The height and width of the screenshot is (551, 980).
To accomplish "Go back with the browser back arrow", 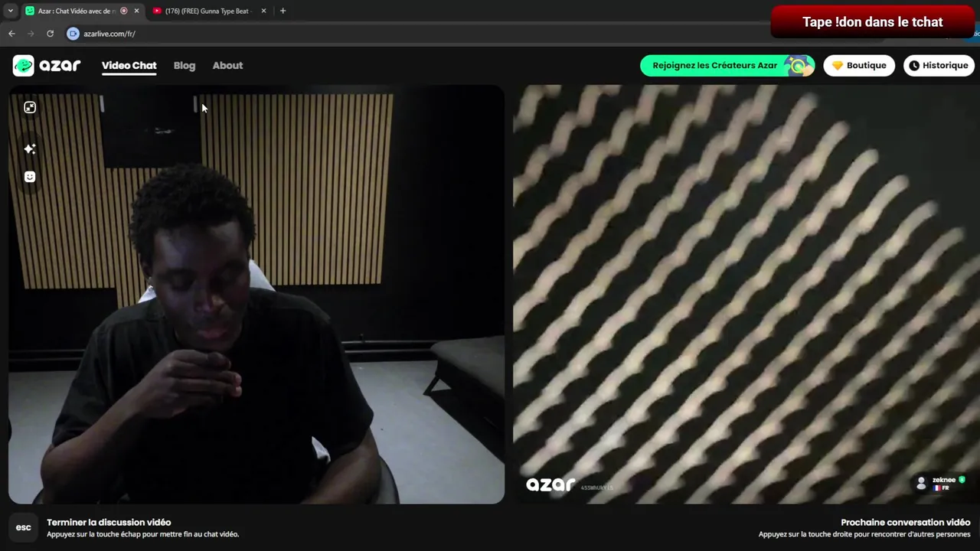I will (x=11, y=34).
